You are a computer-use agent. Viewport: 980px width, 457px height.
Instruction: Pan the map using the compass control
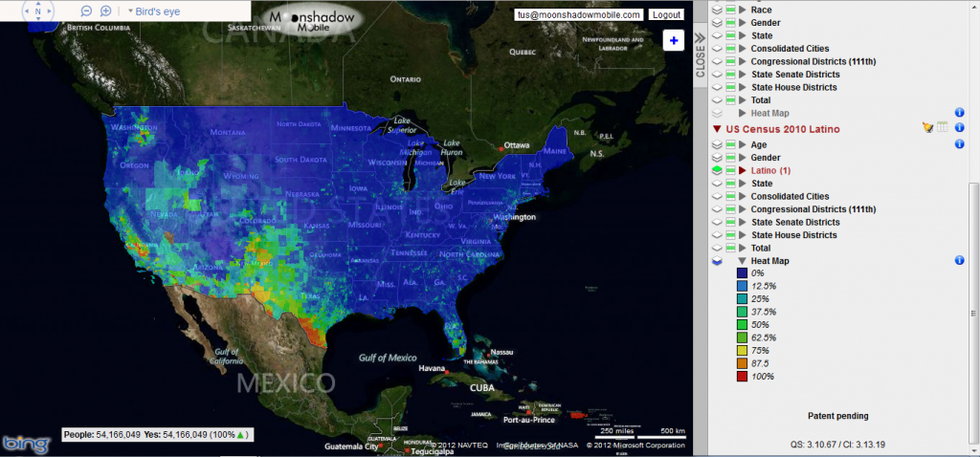(37, 12)
